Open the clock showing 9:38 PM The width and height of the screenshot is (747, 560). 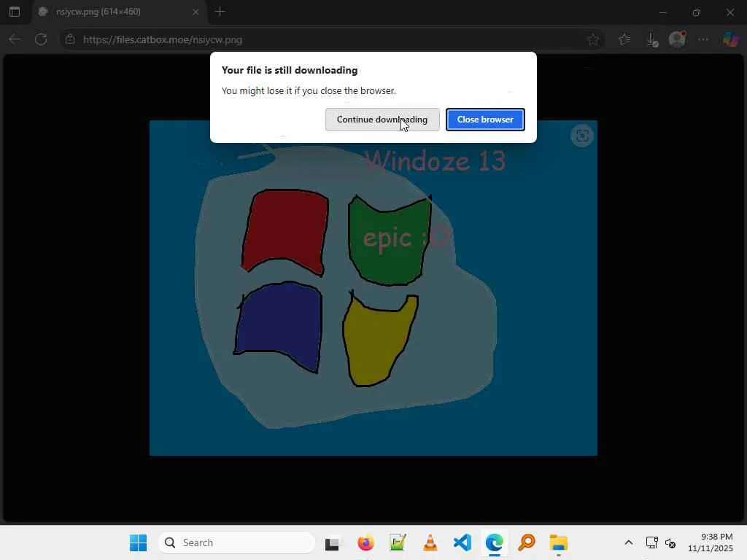710,542
